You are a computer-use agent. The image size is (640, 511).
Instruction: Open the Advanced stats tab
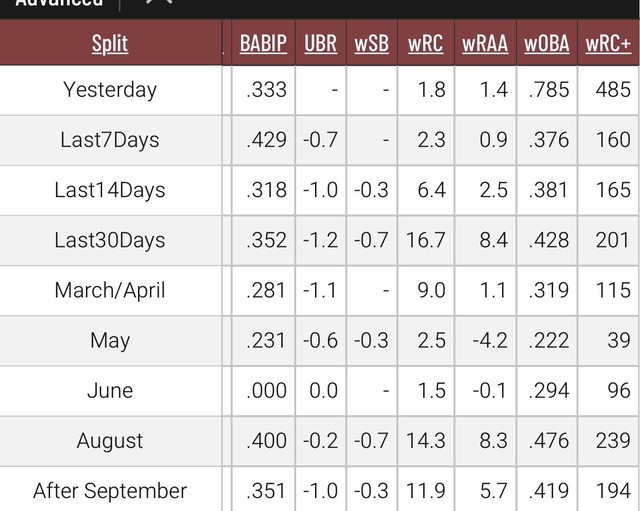pyautogui.click(x=59, y=3)
